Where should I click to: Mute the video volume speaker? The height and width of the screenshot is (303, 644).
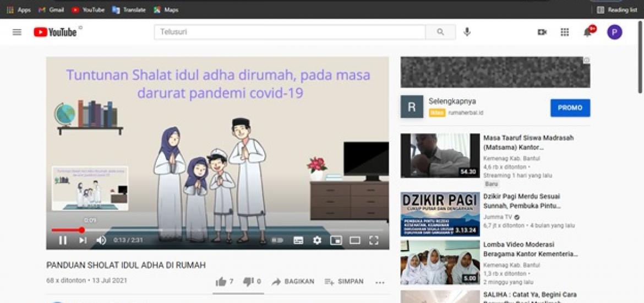[x=101, y=240]
